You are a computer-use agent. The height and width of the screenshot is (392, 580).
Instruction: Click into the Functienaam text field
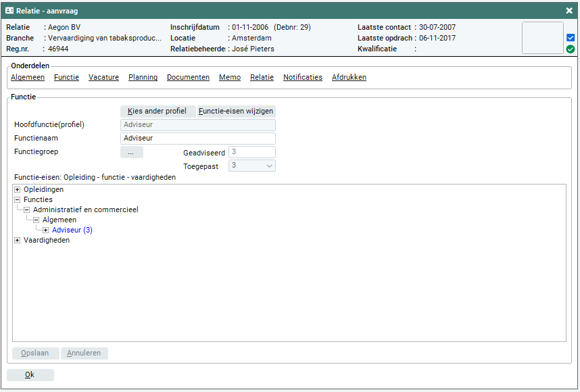coord(197,139)
